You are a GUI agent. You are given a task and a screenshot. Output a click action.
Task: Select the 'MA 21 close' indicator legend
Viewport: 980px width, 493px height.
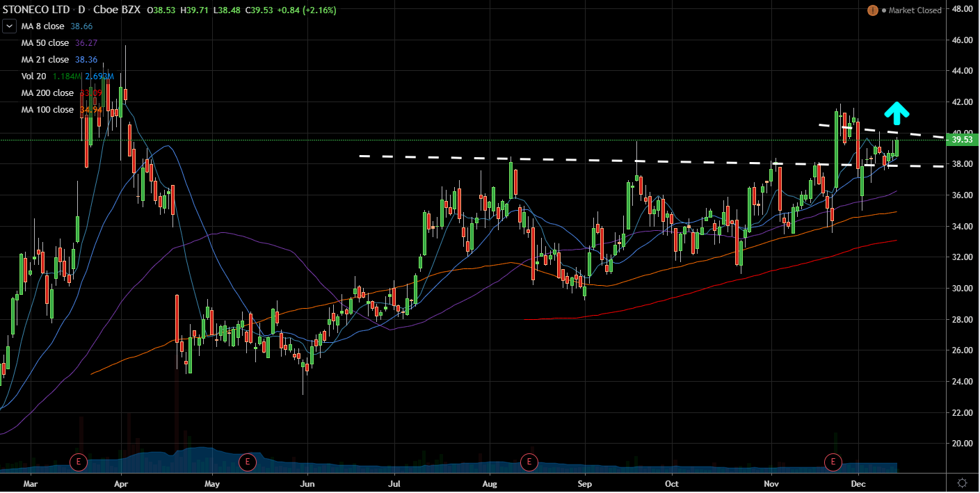click(x=45, y=60)
